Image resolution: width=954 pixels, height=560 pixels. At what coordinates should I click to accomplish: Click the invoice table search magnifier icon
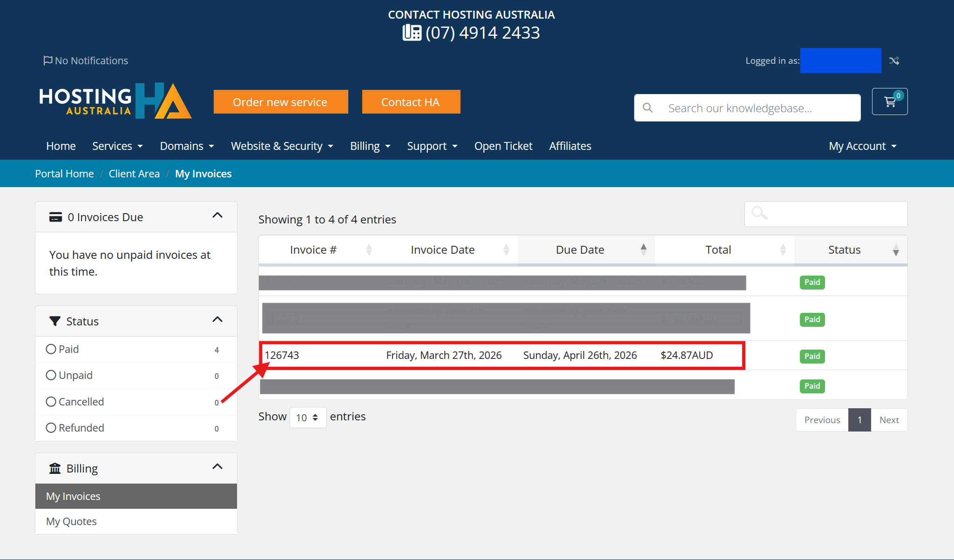click(760, 214)
